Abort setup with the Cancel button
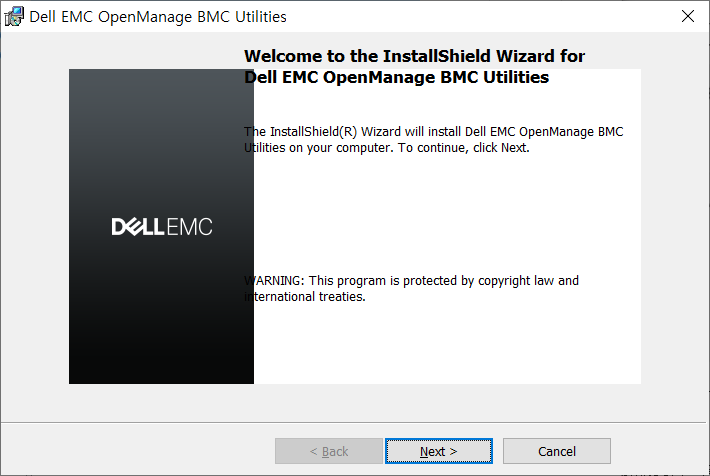Image resolution: width=710 pixels, height=476 pixels. tap(556, 451)
